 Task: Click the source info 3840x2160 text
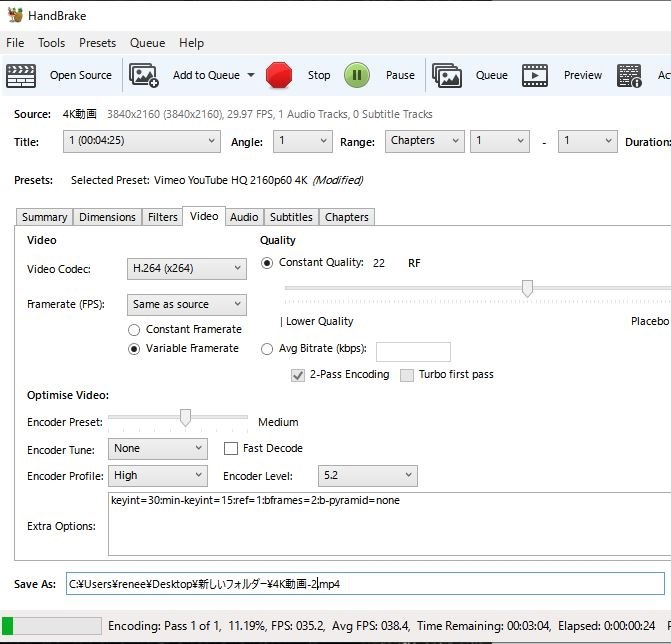click(x=270, y=114)
